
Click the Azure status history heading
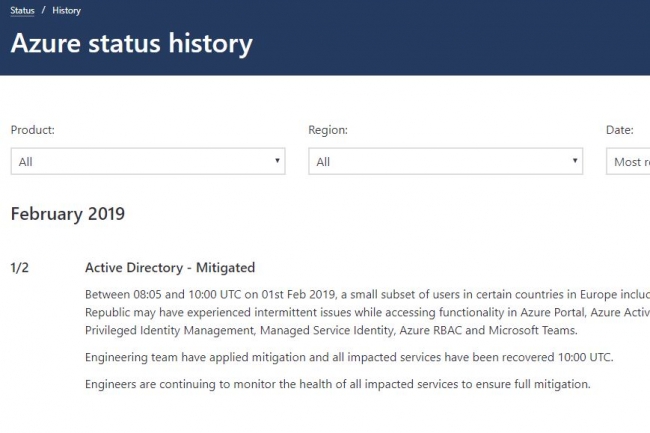pyautogui.click(x=131, y=44)
